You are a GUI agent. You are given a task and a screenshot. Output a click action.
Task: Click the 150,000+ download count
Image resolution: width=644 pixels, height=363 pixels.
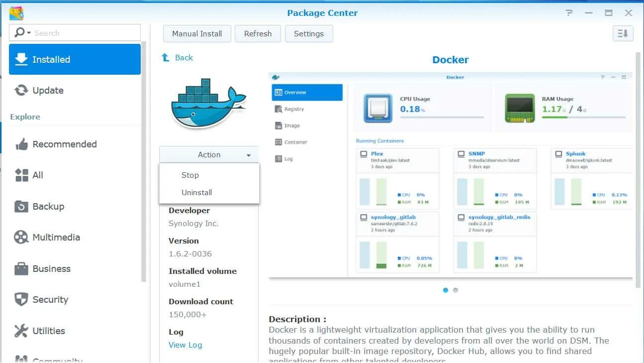click(x=187, y=314)
